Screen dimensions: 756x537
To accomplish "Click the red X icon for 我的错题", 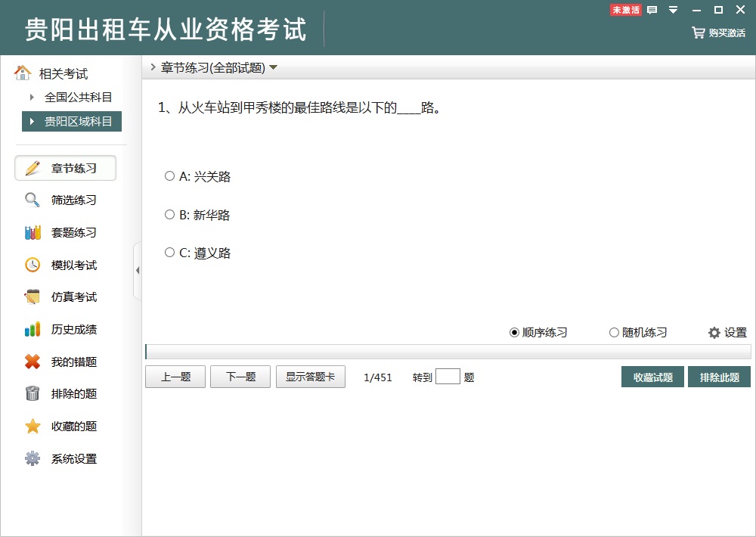I will [33, 362].
